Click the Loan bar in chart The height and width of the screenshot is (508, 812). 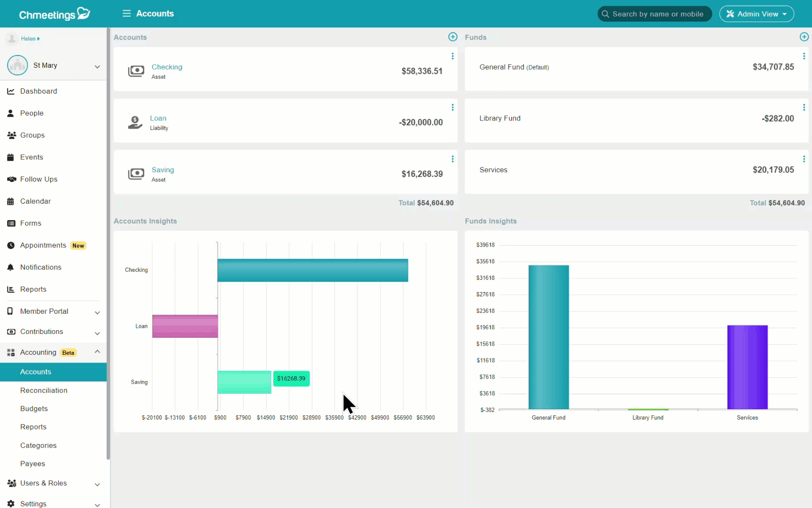point(185,326)
